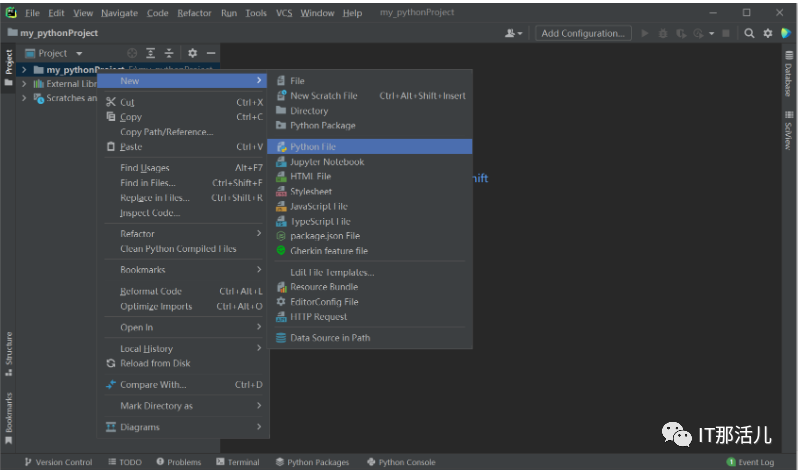This screenshot has width=798, height=470.
Task: Choose Jupyter Notebook from New submenu
Action: (x=370, y=162)
